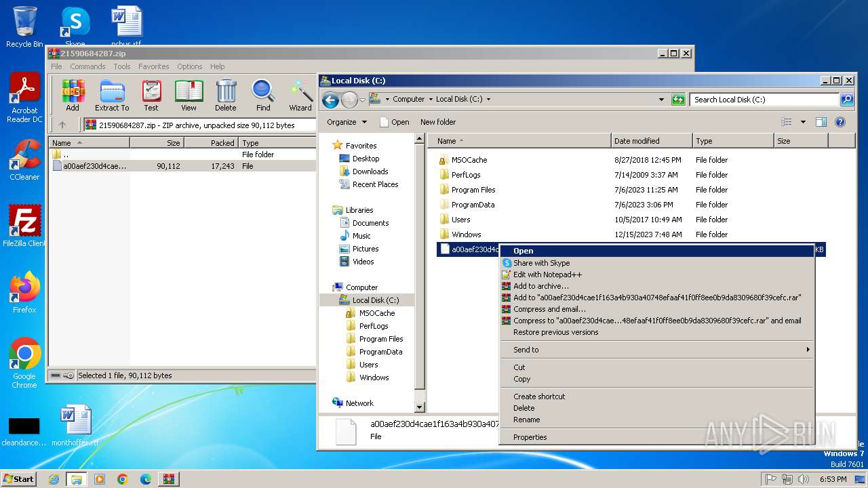Click Open button in Explorer toolbar
The width and height of the screenshot is (868, 488).
tap(394, 122)
